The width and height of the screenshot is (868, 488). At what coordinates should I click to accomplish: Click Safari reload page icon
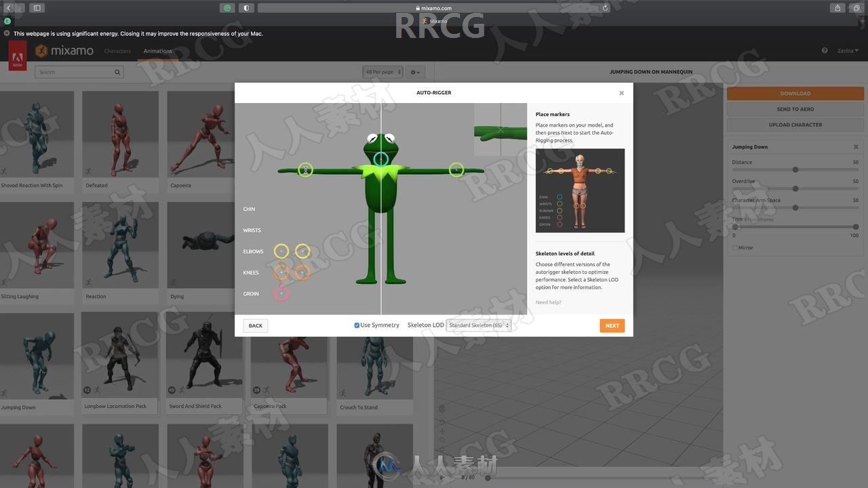pyautogui.click(x=605, y=8)
